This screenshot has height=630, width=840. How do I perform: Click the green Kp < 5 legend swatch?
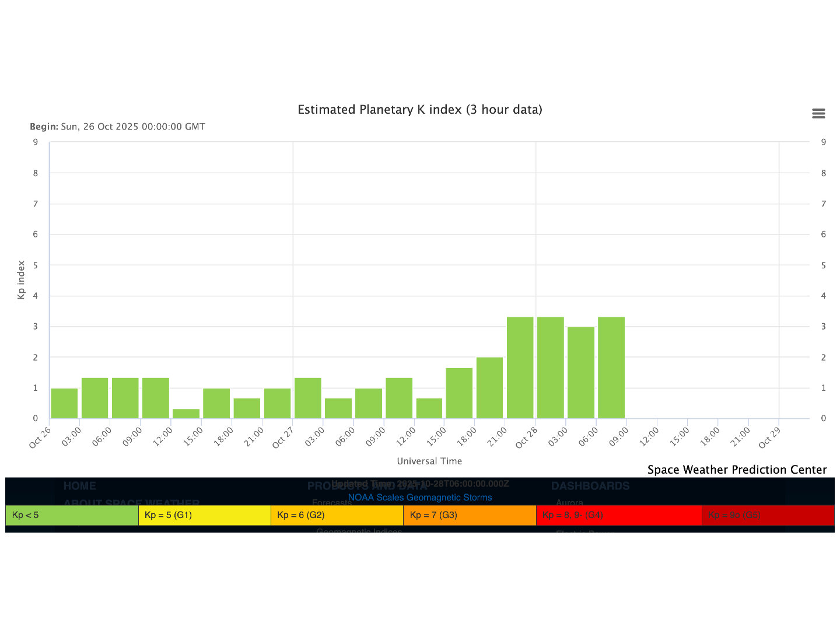pyautogui.click(x=72, y=515)
